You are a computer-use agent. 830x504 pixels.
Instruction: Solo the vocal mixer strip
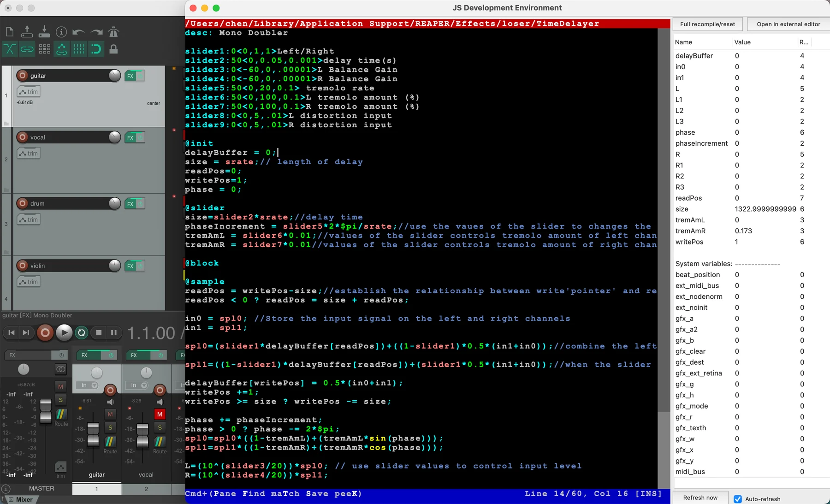click(160, 428)
